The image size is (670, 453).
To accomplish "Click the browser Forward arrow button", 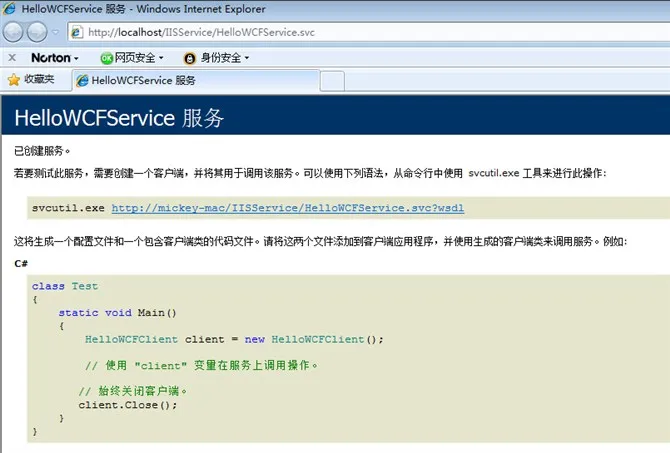I will pyautogui.click(x=37, y=32).
